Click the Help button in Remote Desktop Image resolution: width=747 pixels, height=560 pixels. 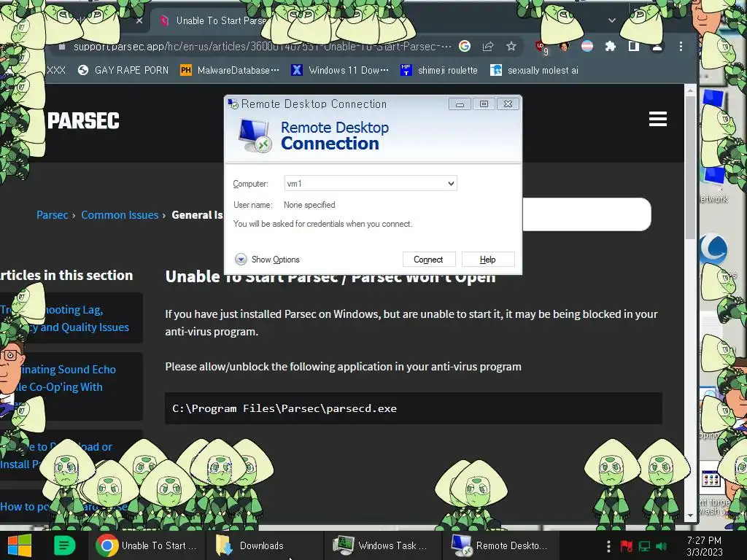pos(488,260)
